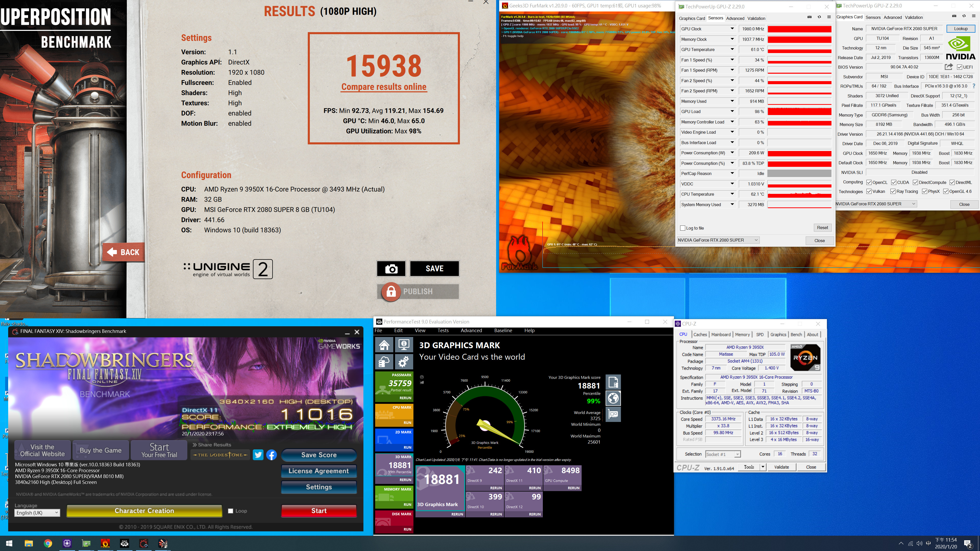Click the globe world comparison icon
The image size is (980, 551).
(x=613, y=398)
